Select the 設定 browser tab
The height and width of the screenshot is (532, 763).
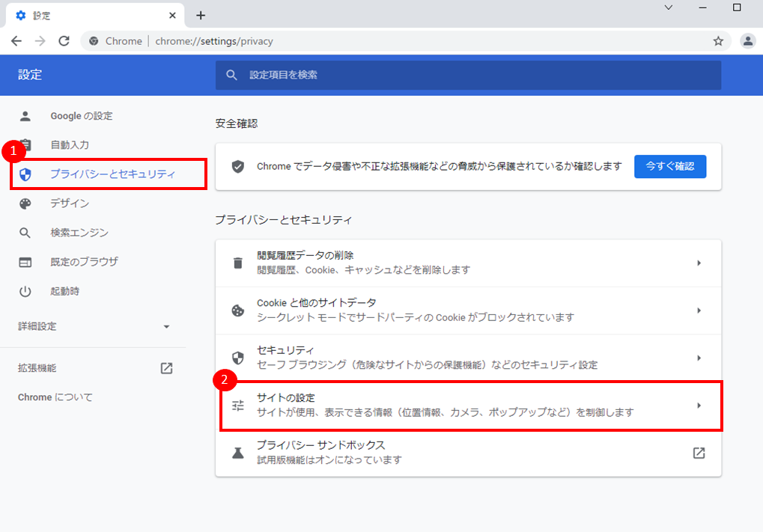click(x=95, y=16)
